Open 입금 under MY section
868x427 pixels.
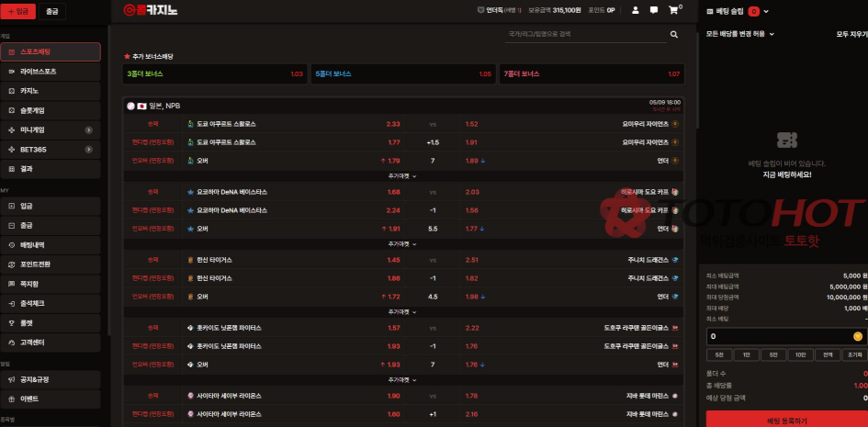(x=51, y=206)
